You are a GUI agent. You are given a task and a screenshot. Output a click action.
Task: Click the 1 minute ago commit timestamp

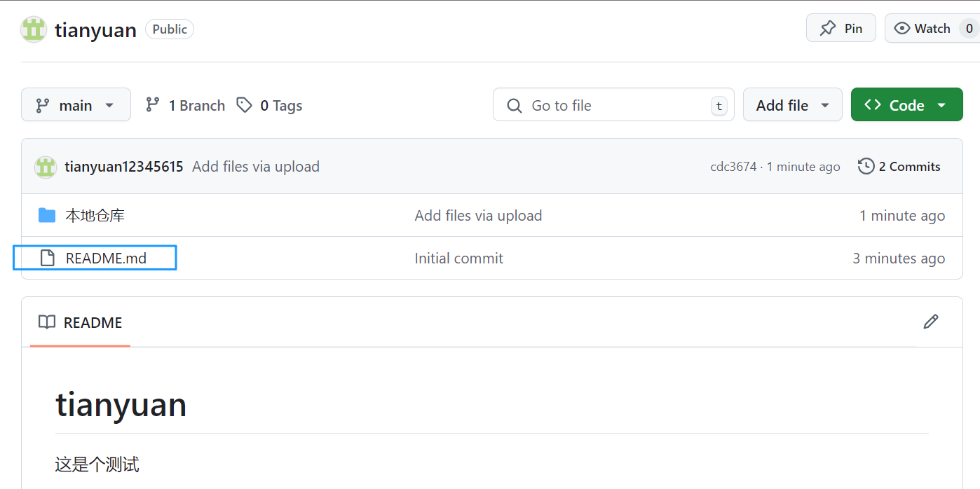point(803,167)
